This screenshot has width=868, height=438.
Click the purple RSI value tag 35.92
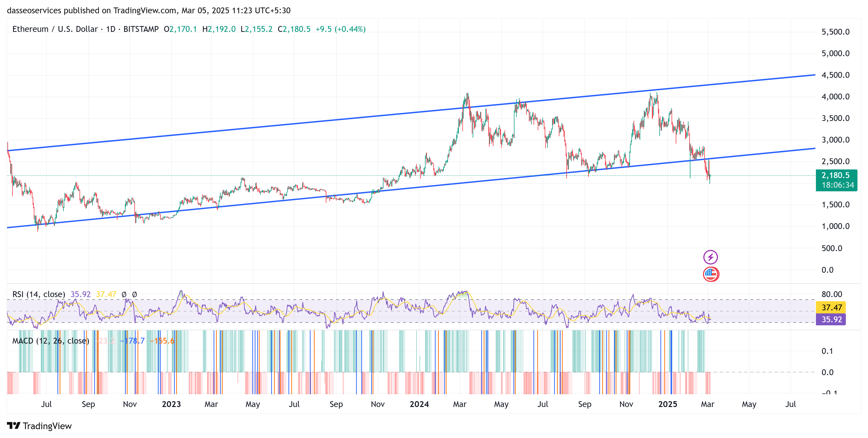point(832,319)
